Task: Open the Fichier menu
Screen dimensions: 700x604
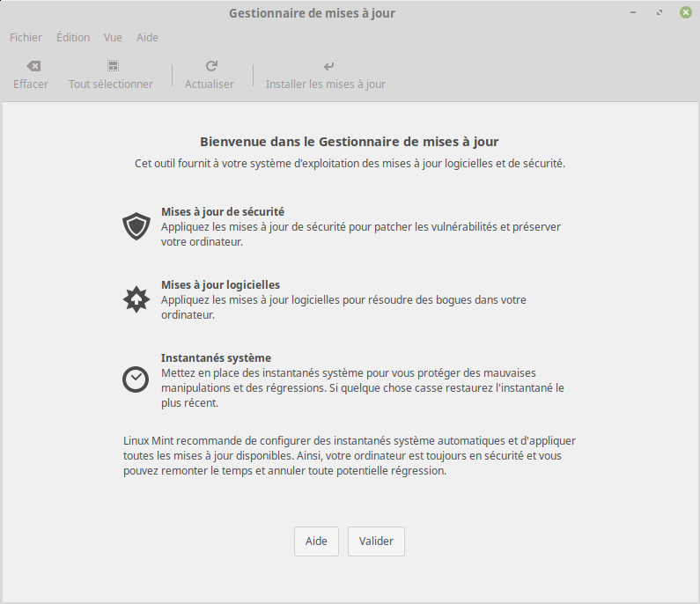Action: coord(26,38)
